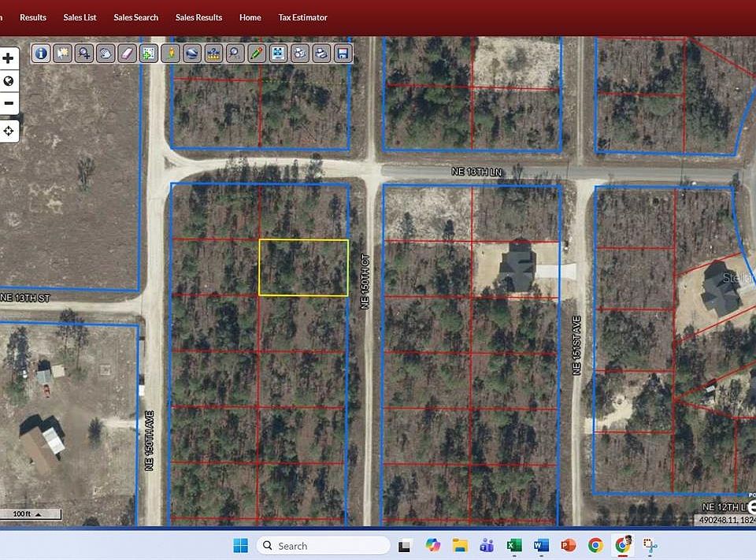Open the Tax Estimator
Image resolution: width=756 pixels, height=560 pixels.
302,17
